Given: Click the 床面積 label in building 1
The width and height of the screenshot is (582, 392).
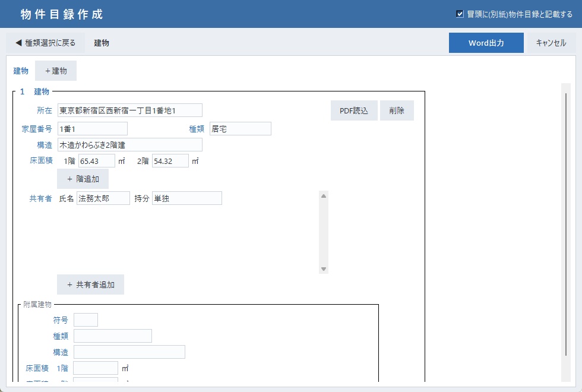Looking at the screenshot, I should [x=41, y=161].
